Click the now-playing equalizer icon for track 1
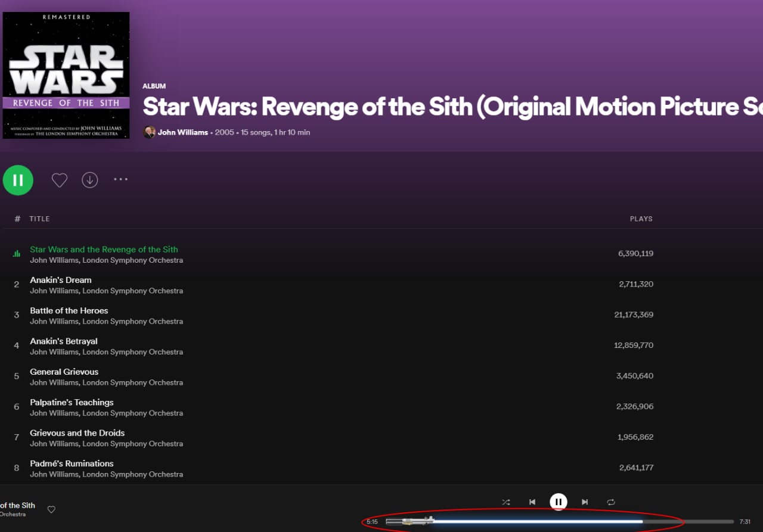The image size is (763, 532). pyautogui.click(x=17, y=254)
